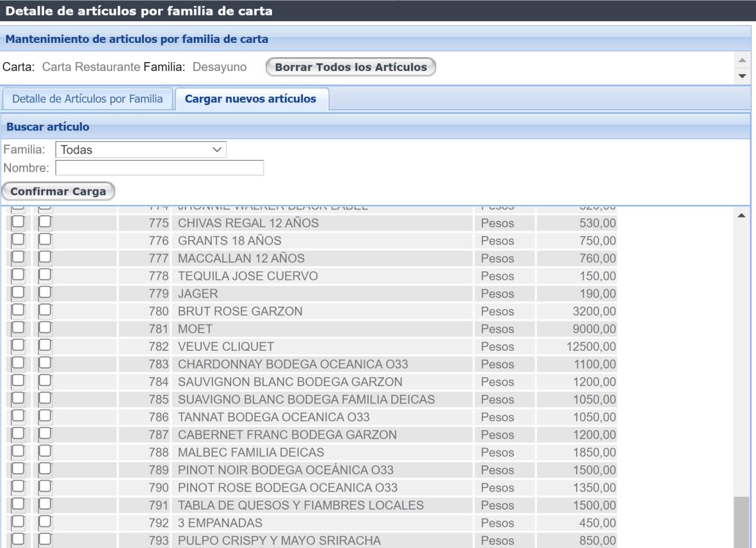Open the Familia dropdown showing Todas
Viewport: 756px width, 548px height.
(x=141, y=149)
